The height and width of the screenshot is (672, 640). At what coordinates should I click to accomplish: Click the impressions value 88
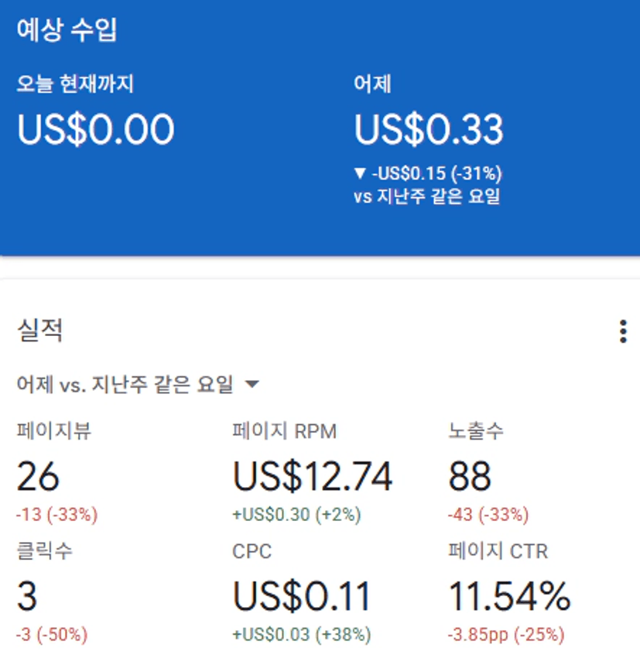click(x=470, y=477)
